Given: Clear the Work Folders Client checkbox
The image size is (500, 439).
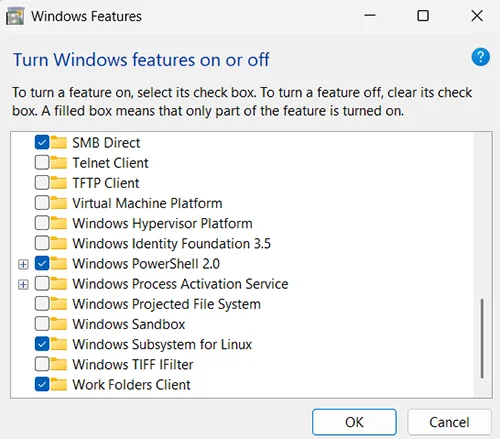Looking at the screenshot, I should [x=42, y=384].
